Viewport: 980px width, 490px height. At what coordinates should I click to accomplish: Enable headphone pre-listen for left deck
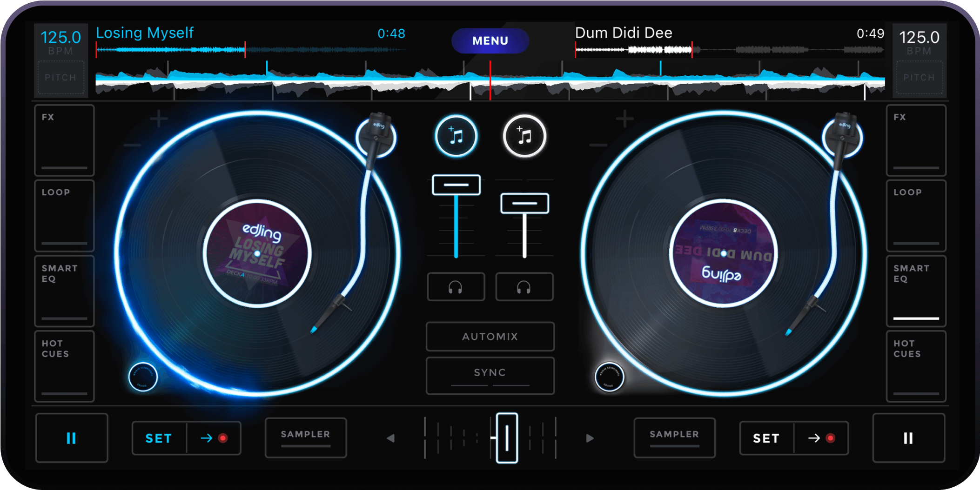tap(456, 287)
